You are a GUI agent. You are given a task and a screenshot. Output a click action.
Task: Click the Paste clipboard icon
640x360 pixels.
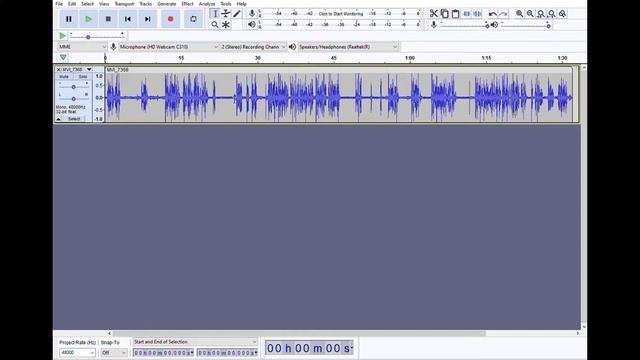[456, 14]
